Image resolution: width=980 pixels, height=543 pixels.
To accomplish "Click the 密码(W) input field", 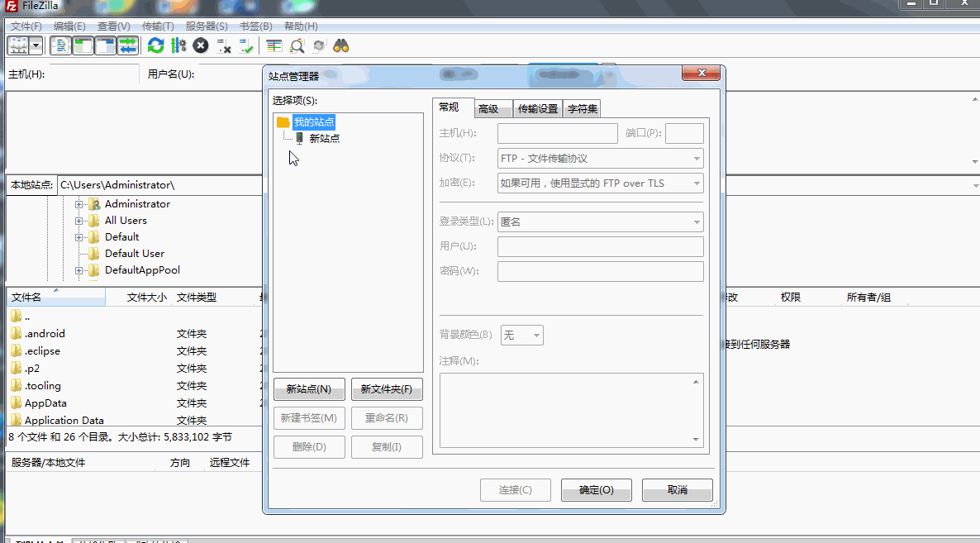I will point(601,271).
